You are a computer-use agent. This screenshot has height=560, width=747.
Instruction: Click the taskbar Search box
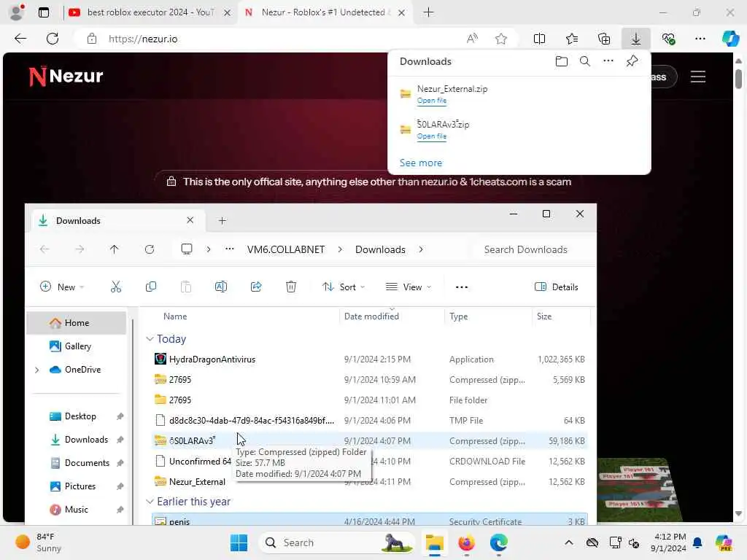336,542
